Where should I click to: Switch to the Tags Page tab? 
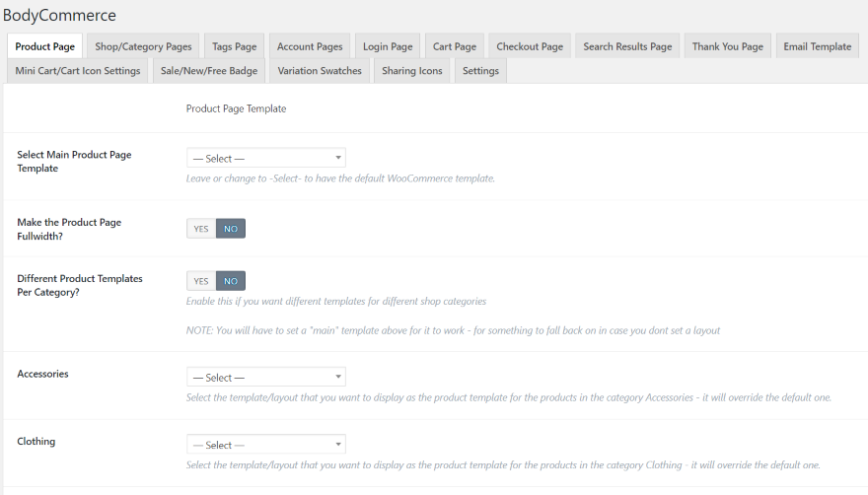click(x=234, y=46)
